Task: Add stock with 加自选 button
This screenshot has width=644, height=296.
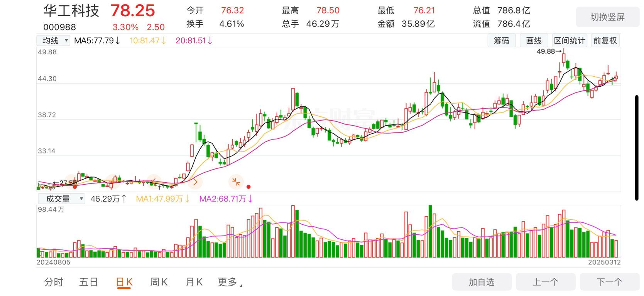Action: 482,282
